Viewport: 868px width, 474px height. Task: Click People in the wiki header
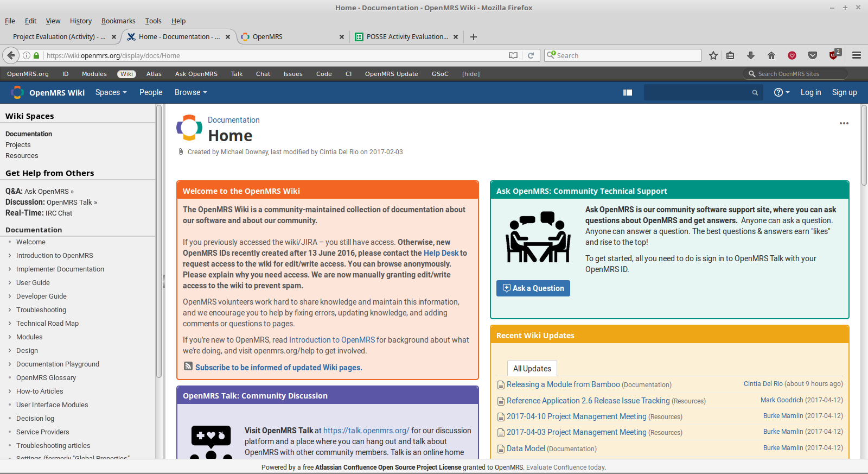151,92
